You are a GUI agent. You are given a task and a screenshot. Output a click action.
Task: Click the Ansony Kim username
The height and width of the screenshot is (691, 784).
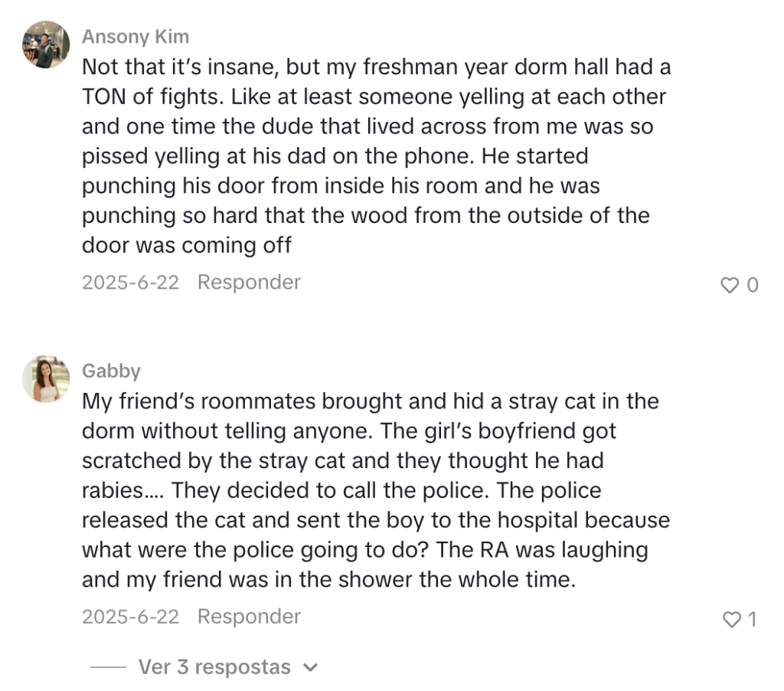click(136, 37)
